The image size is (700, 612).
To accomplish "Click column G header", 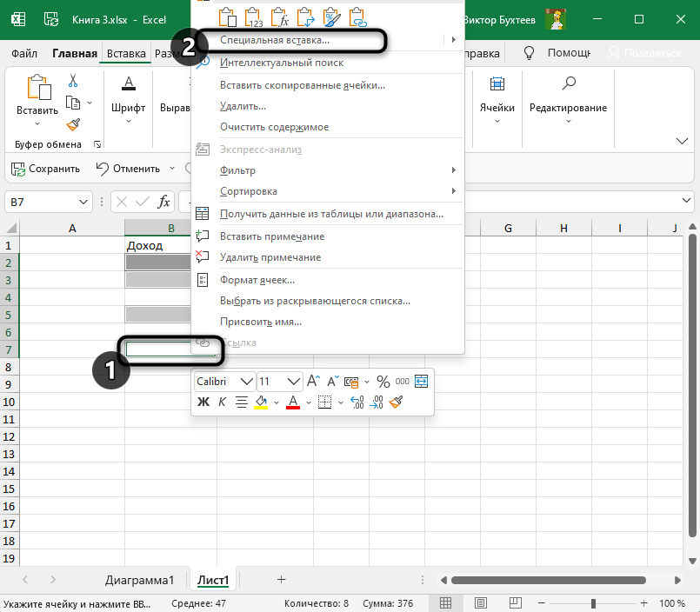I will [x=508, y=228].
